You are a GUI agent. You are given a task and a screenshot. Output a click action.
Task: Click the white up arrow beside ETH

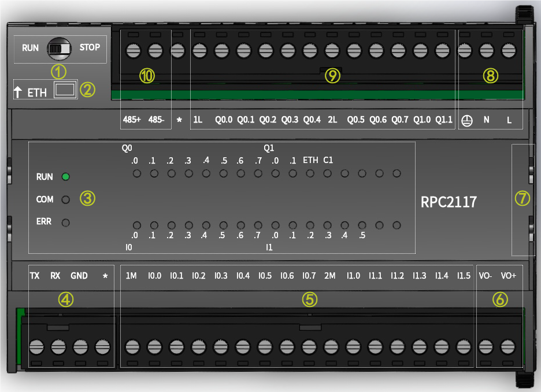click(x=18, y=91)
